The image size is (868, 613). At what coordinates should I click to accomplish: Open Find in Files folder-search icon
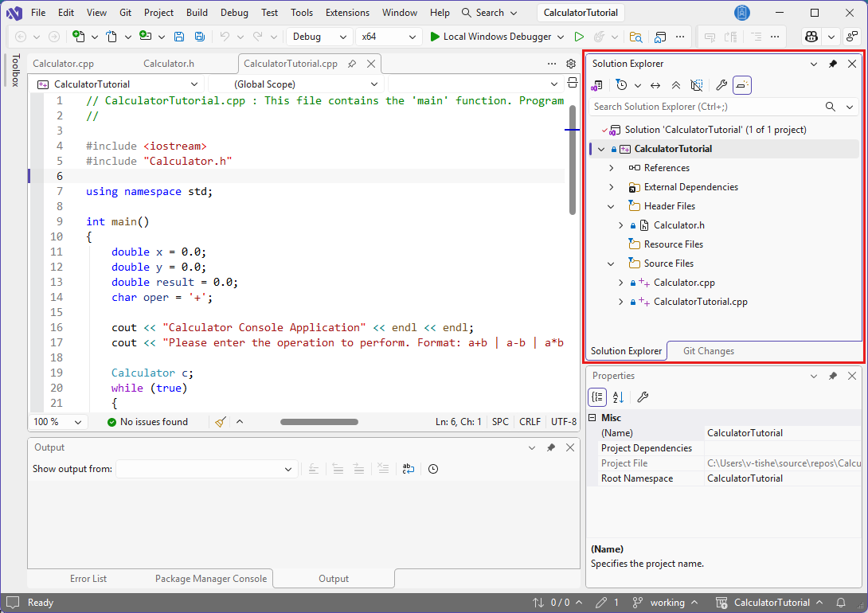pos(636,37)
